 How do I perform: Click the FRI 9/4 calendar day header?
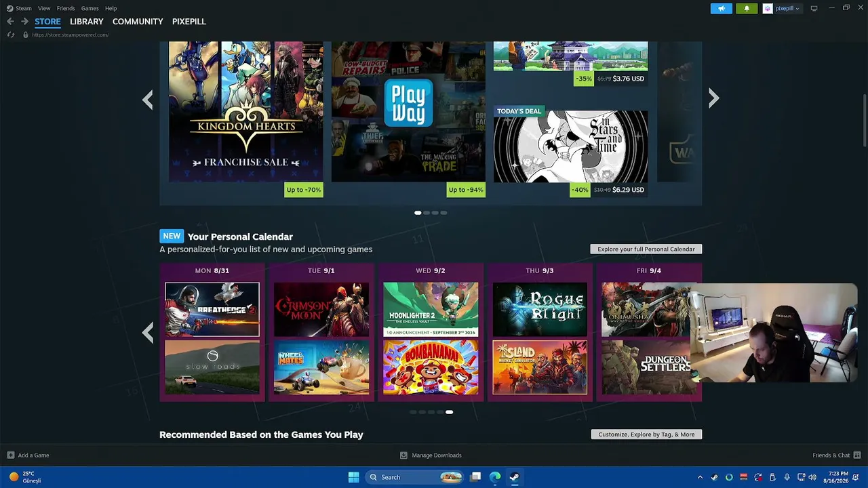pos(649,270)
